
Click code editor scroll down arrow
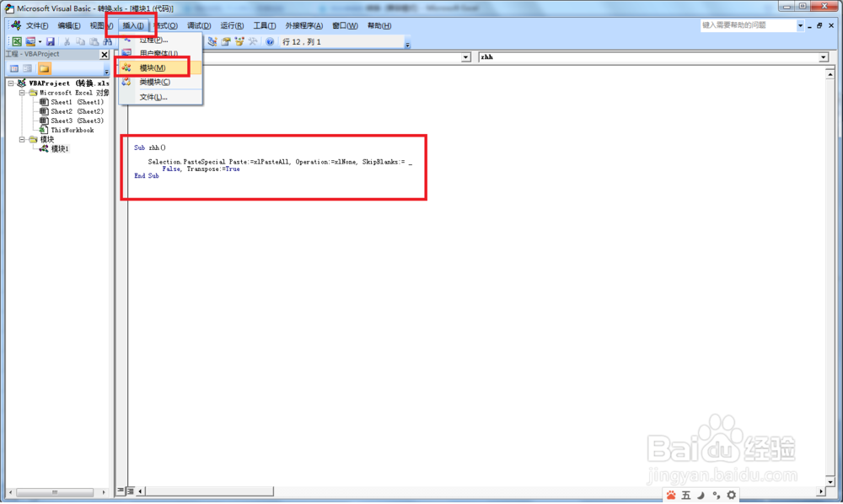[x=830, y=481]
